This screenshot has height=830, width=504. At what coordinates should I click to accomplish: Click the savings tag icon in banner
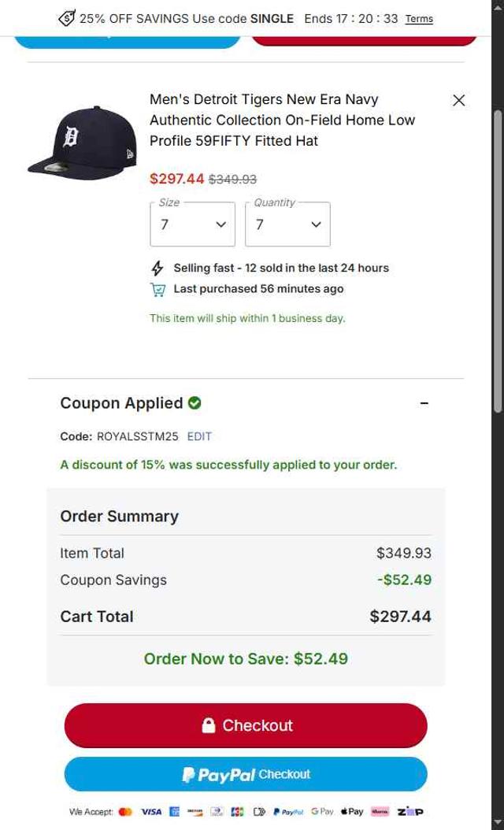click(67, 18)
